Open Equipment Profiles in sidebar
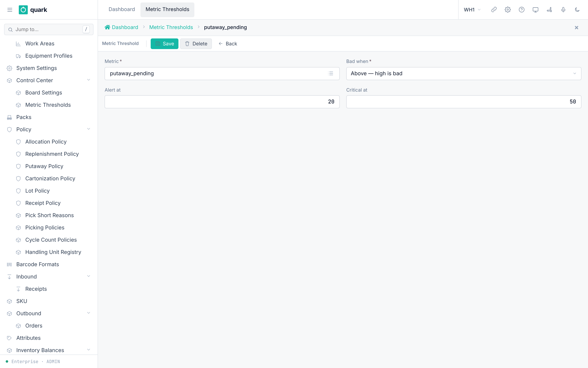The height and width of the screenshot is (368, 588). click(49, 56)
